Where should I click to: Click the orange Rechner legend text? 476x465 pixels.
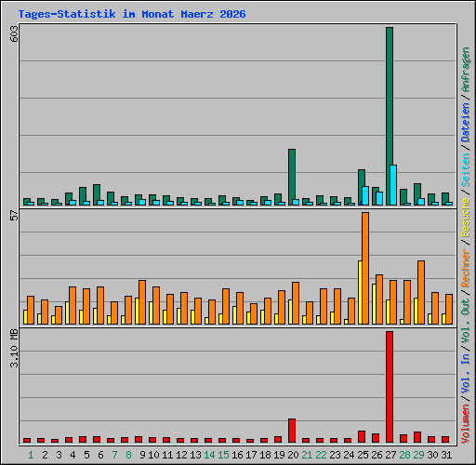tap(466, 268)
